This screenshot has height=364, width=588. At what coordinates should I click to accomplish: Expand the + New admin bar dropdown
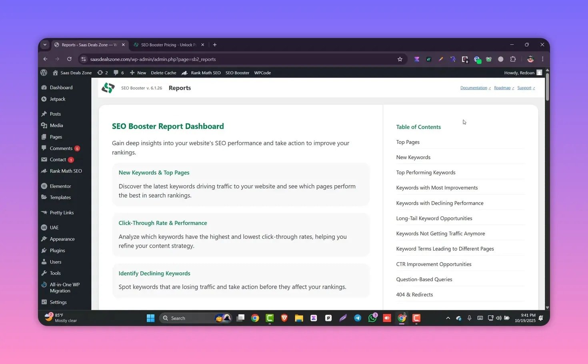[x=138, y=72]
